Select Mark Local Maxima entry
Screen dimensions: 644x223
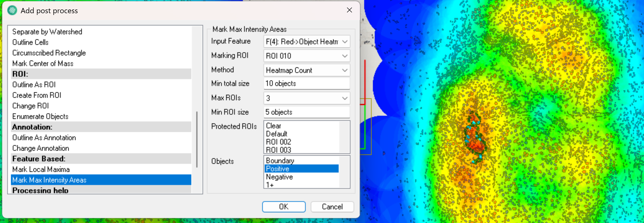[101, 169]
